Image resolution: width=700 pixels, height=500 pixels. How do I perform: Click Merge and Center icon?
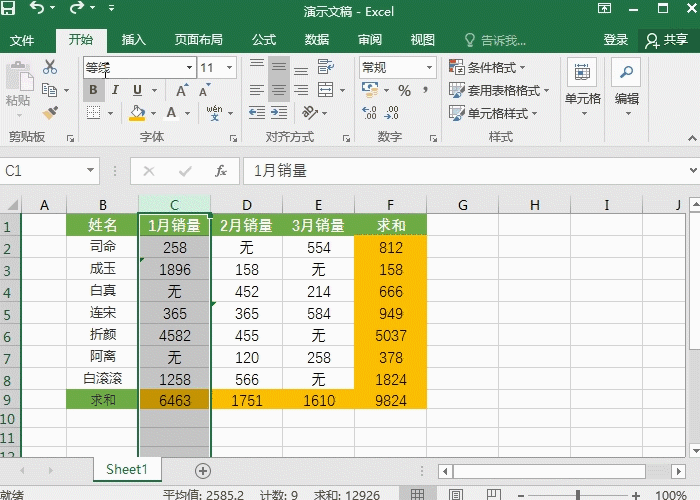325,90
